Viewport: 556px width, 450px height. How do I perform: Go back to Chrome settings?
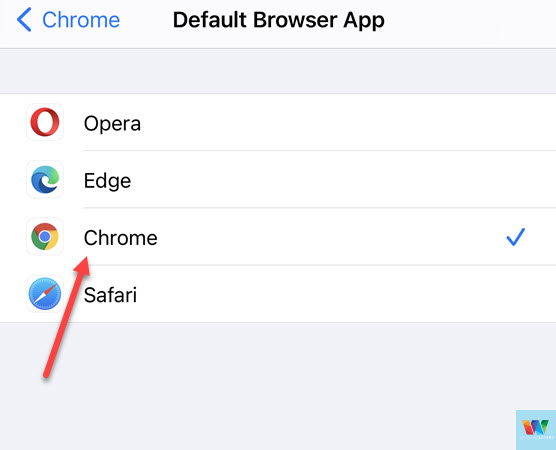point(68,20)
